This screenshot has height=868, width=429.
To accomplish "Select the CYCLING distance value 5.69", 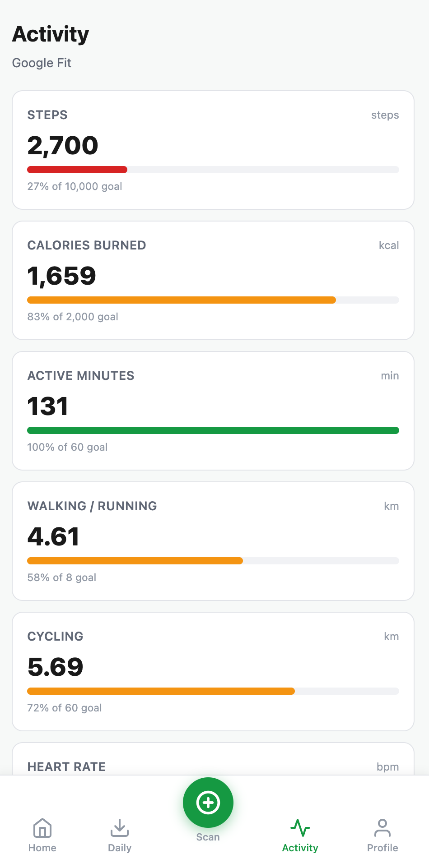I will coord(56,667).
